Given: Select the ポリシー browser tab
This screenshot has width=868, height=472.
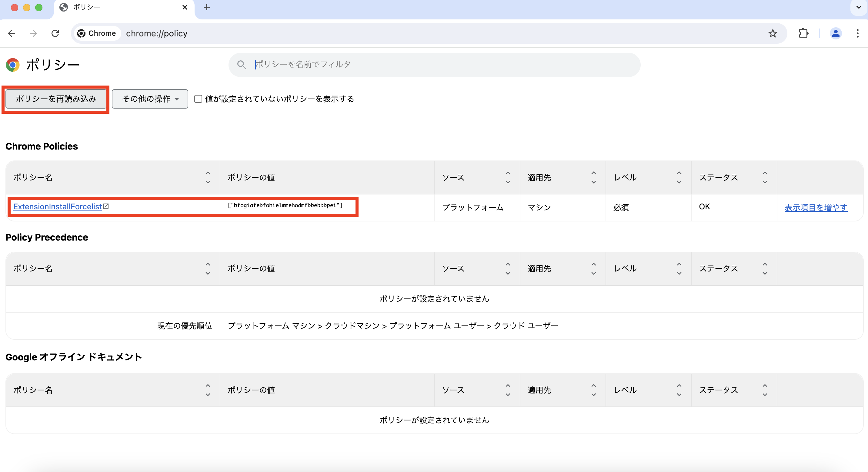Looking at the screenshot, I should pyautogui.click(x=124, y=7).
